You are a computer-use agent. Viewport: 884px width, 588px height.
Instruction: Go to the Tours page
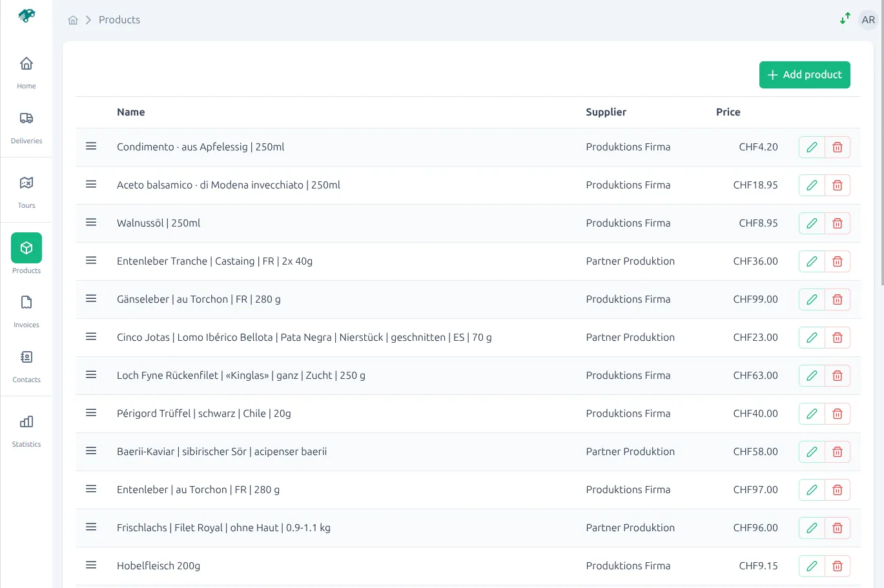click(x=26, y=191)
